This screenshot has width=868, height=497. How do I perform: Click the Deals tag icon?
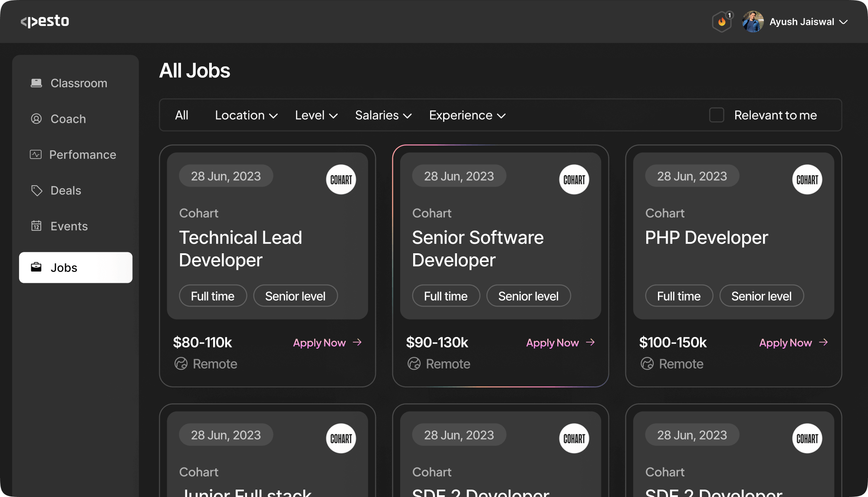tap(36, 190)
